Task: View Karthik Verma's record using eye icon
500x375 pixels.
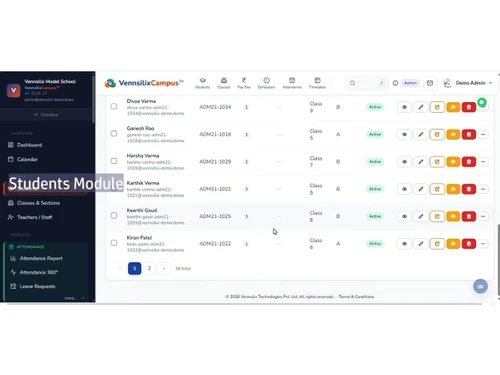Action: click(404, 189)
